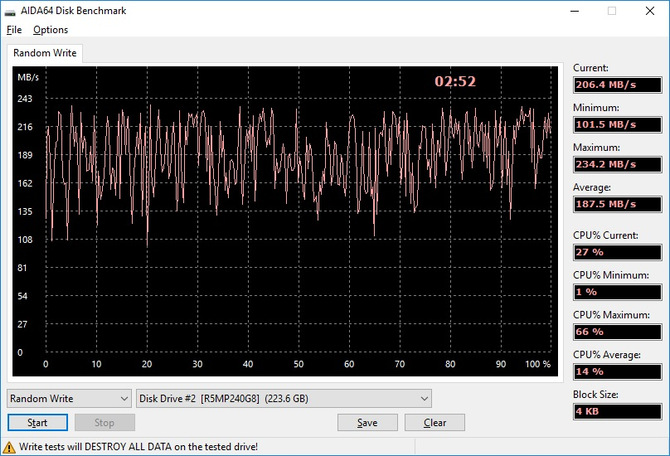
Task: Close the AIDA64 Disk Benchmark window
Action: (650, 11)
